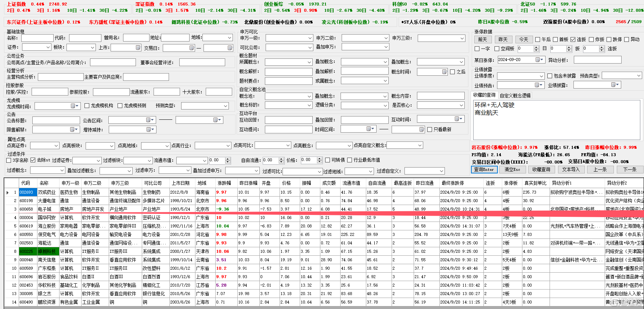Select saved query 商业航天

(x=486, y=113)
